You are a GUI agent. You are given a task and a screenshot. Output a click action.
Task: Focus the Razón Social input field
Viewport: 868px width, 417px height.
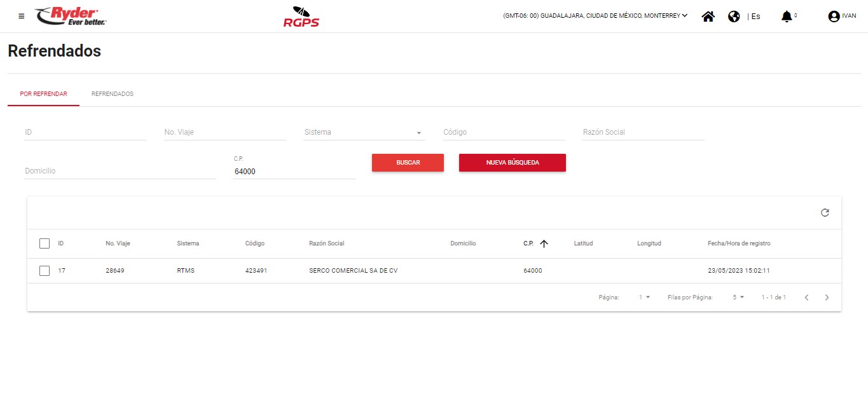[643, 132]
